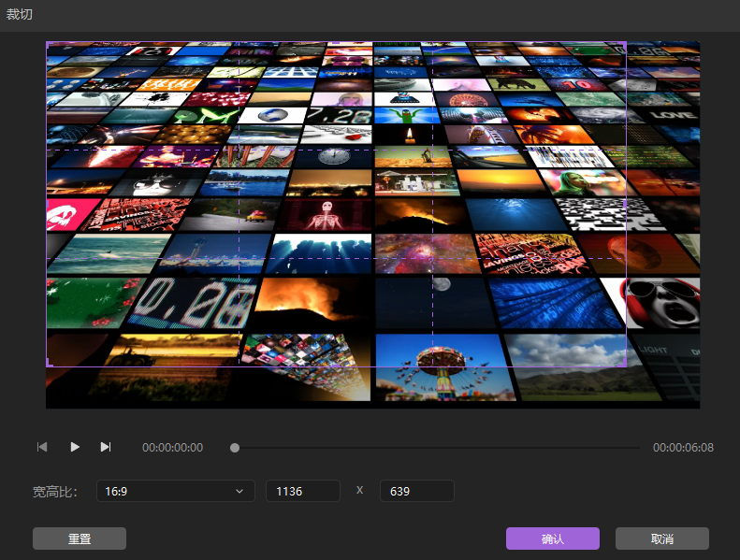
Task: Go to the previous frame
Action: 42,447
